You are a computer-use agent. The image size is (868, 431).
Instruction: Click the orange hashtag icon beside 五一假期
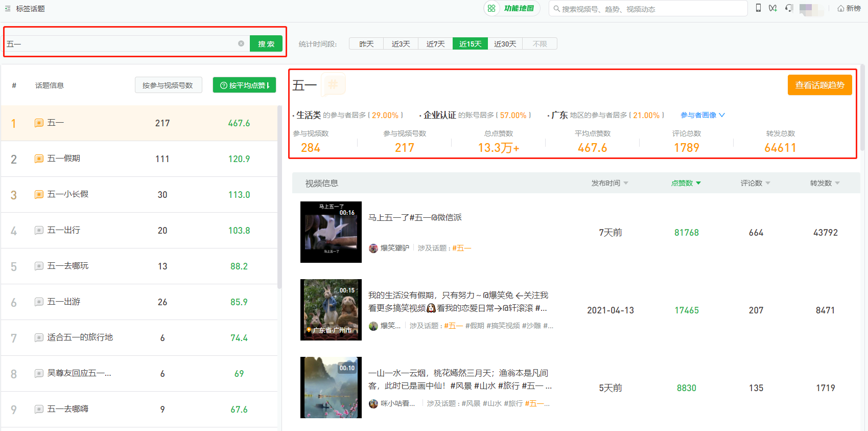tap(39, 158)
